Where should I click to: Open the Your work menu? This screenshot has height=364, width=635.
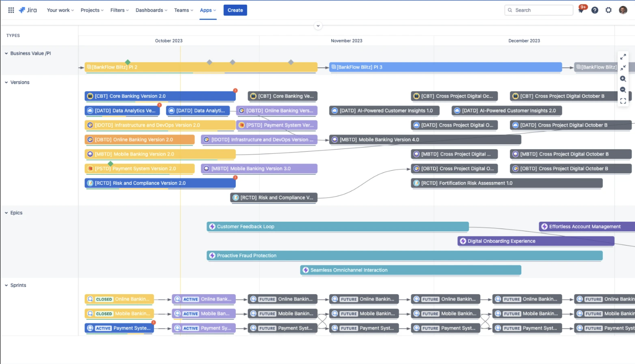click(x=60, y=10)
